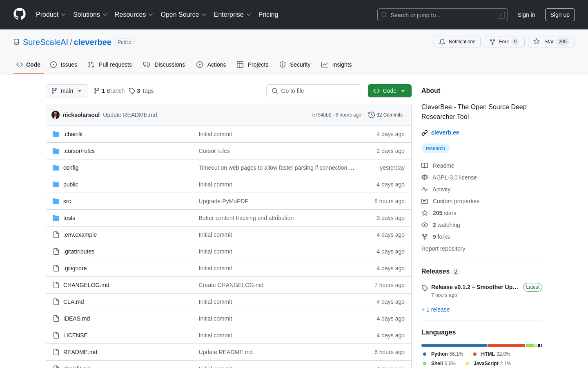Screen dimensions: 588x368
Task: Click the CHANGELOG.md file icon
Action: (56, 285)
